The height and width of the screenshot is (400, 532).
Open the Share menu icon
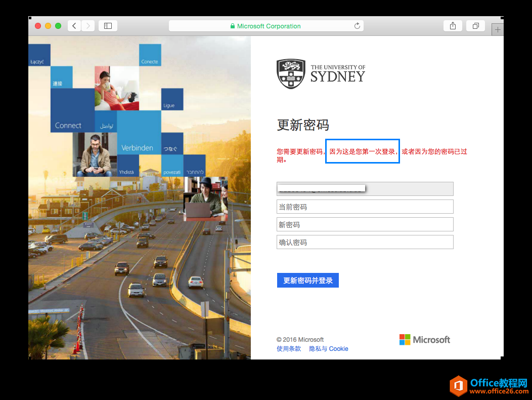(453, 26)
